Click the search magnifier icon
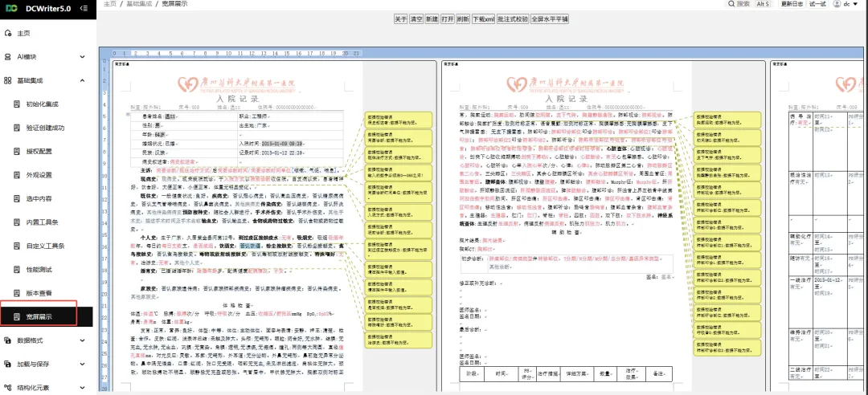This screenshot has height=395, width=868. [731, 4]
